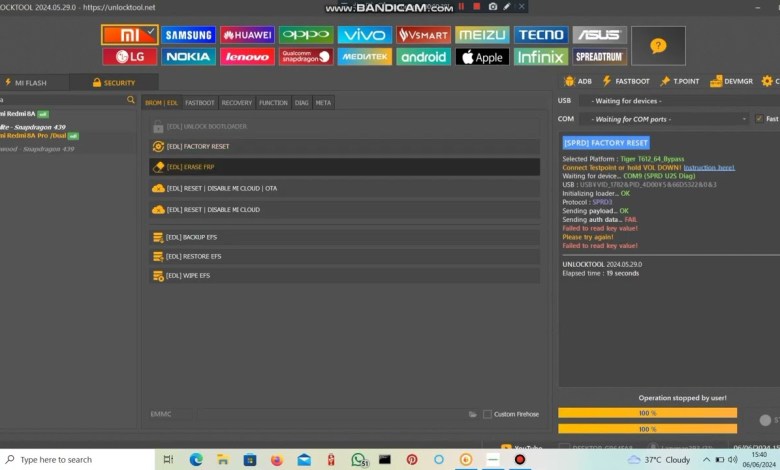Click the search magnifier in model list
780x470 pixels.
(x=131, y=100)
